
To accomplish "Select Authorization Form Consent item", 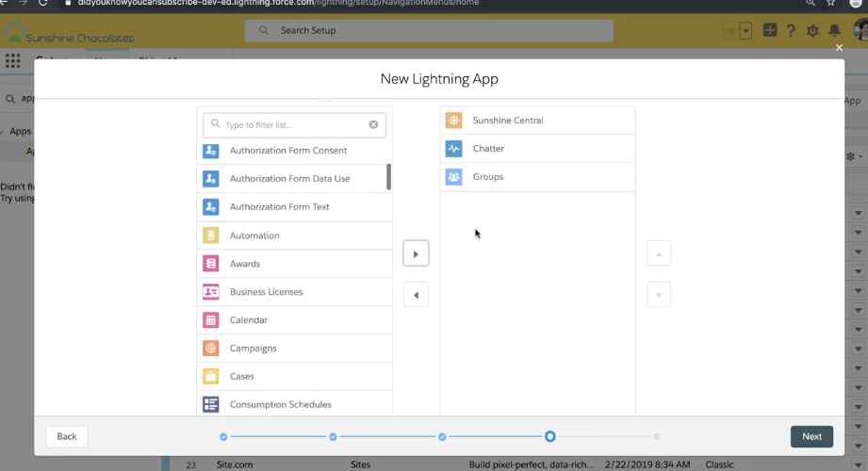I will [x=294, y=151].
